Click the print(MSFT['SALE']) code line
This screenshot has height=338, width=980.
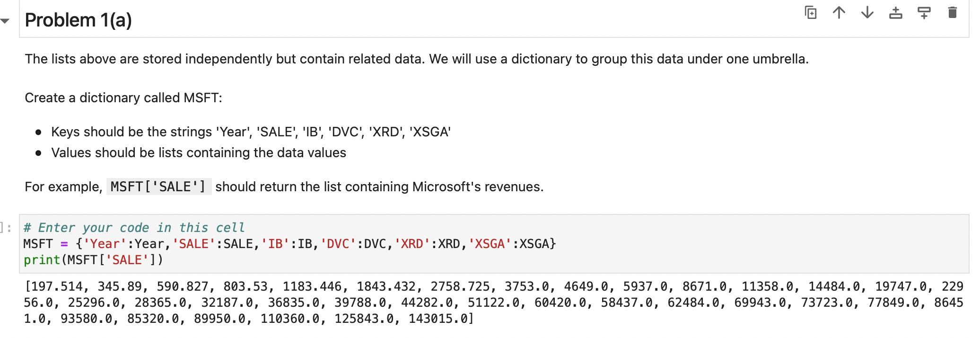click(93, 260)
